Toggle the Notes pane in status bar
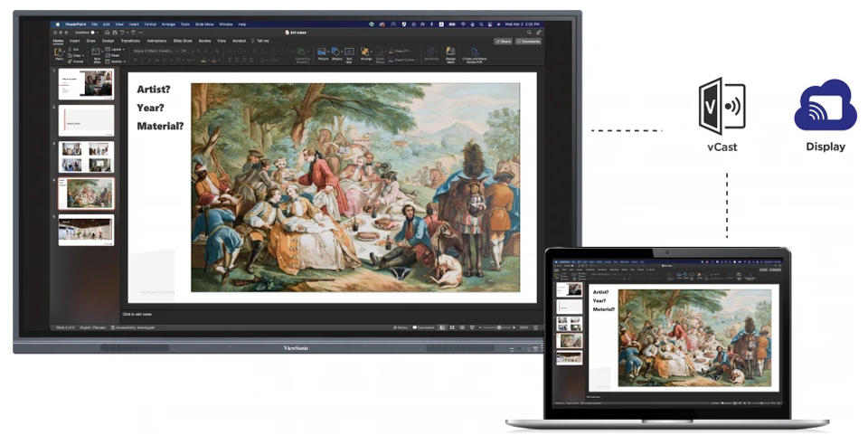This screenshot has height=445, width=868. (x=400, y=327)
